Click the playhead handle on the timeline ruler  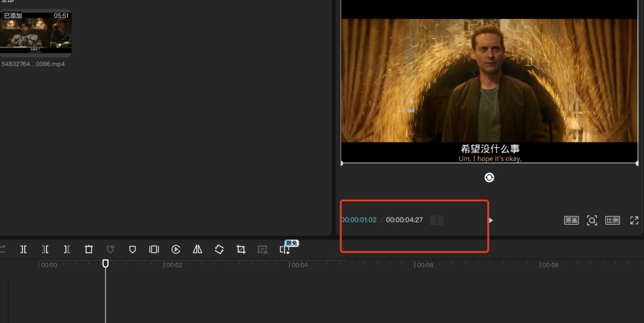(106, 263)
